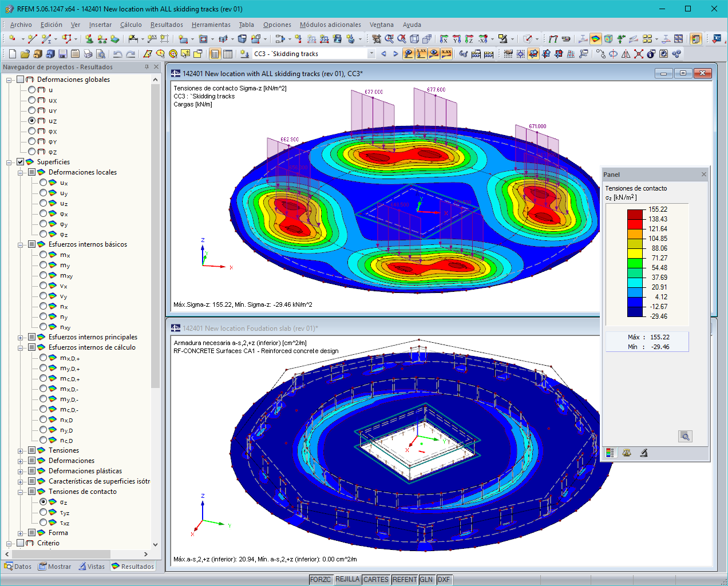Open the print preview
Image resolution: width=728 pixels, height=586 pixels.
pos(100,53)
